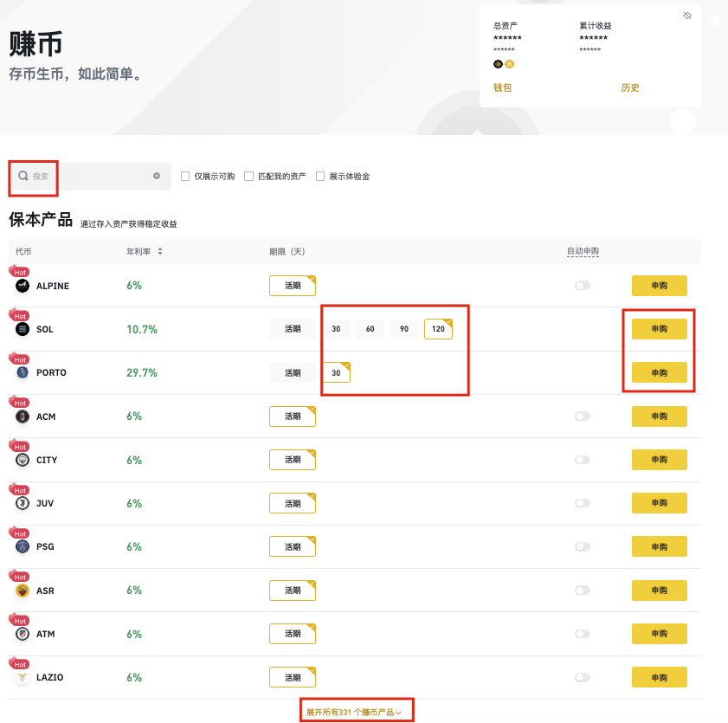Click the 期限（天）column header
Viewport: 728px width, 723px height.
287,251
